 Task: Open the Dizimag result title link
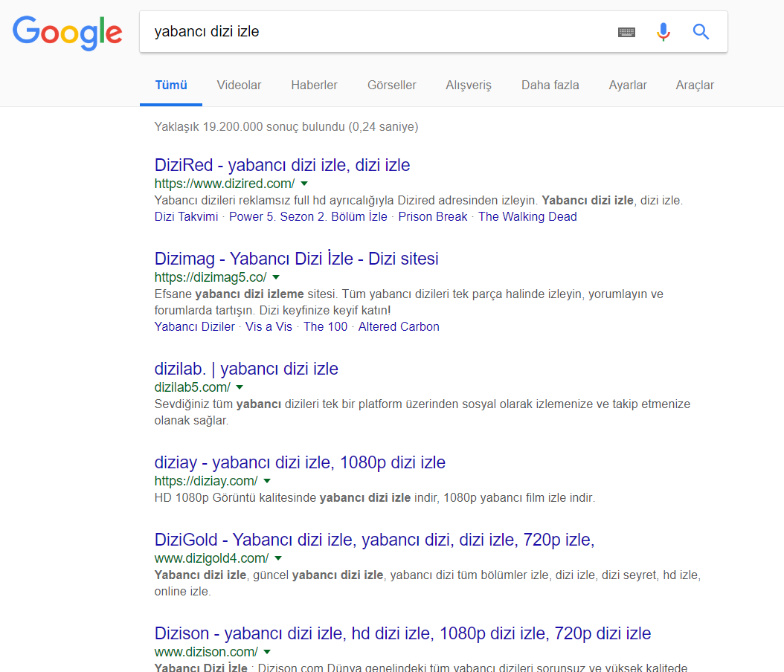297,258
